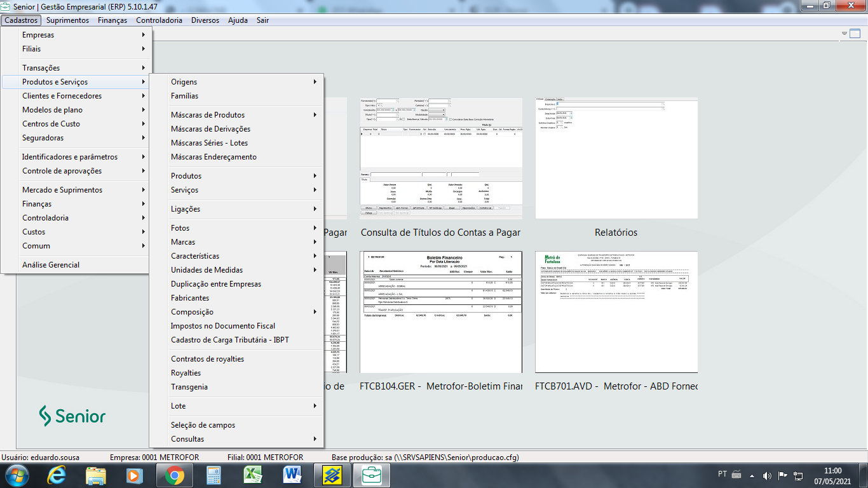
Task: Select Máscaras Séries - Lotes
Action: coord(236,143)
